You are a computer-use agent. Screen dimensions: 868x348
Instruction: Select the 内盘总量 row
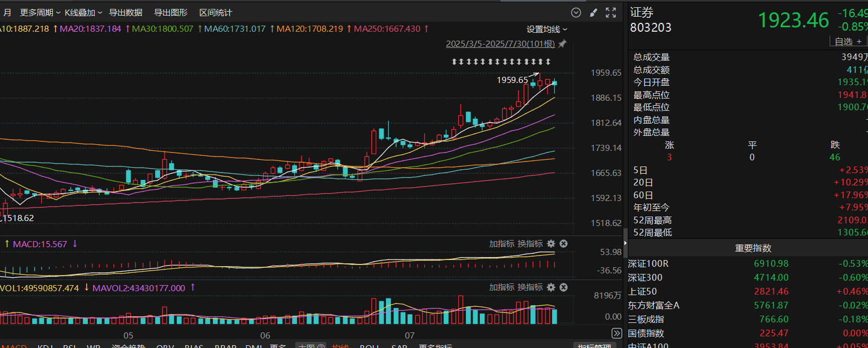click(x=748, y=120)
